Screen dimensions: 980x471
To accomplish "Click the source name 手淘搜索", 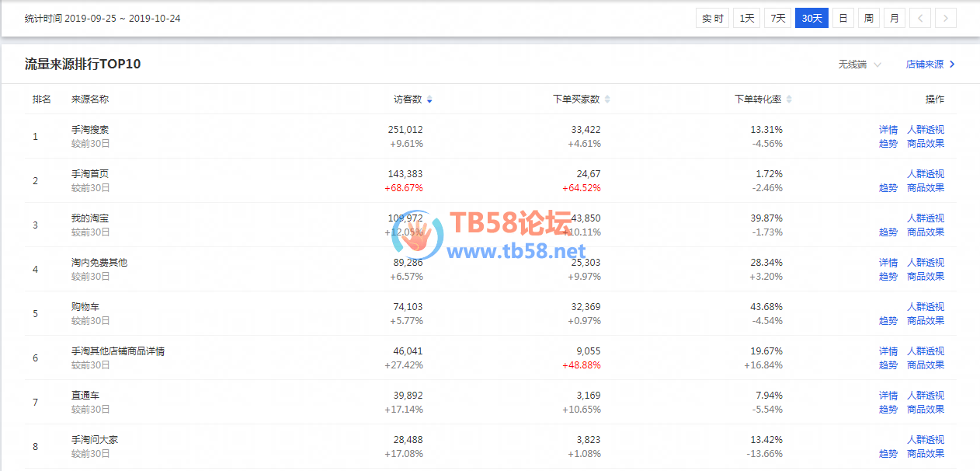I will coord(90,130).
